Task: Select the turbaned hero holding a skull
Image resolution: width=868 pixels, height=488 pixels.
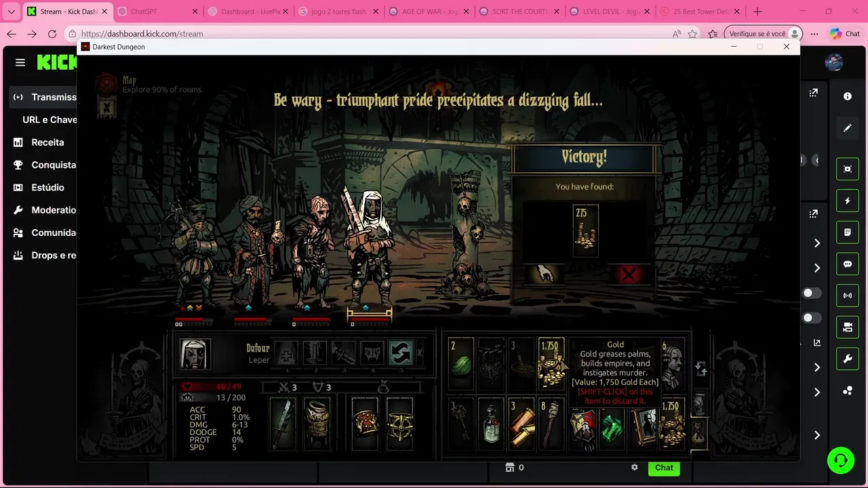Action: 256,251
